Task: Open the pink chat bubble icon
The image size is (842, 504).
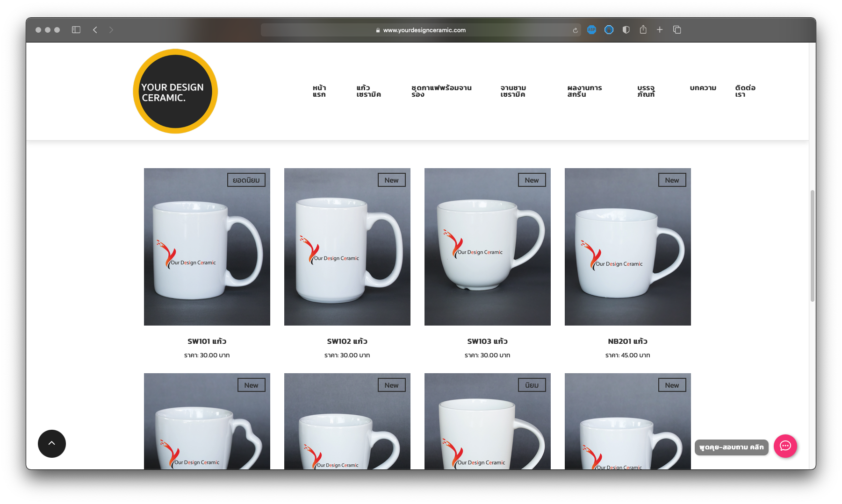Action: tap(785, 446)
